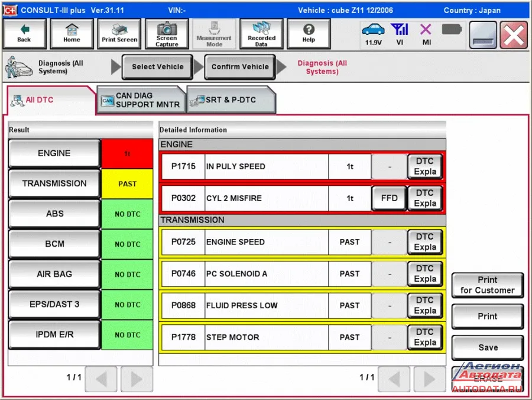Click the NO DTC status for AIR BAG
532x400 pixels.
[127, 275]
